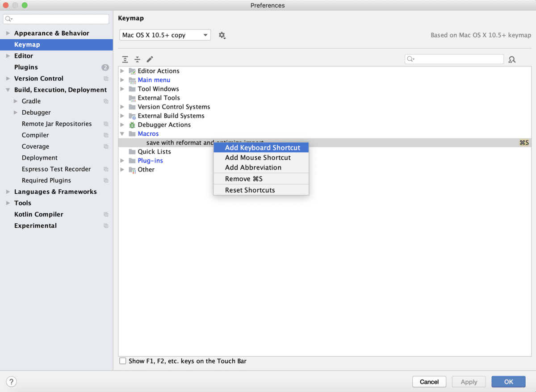
Task: Click the Apply button
Action: tap(469, 382)
